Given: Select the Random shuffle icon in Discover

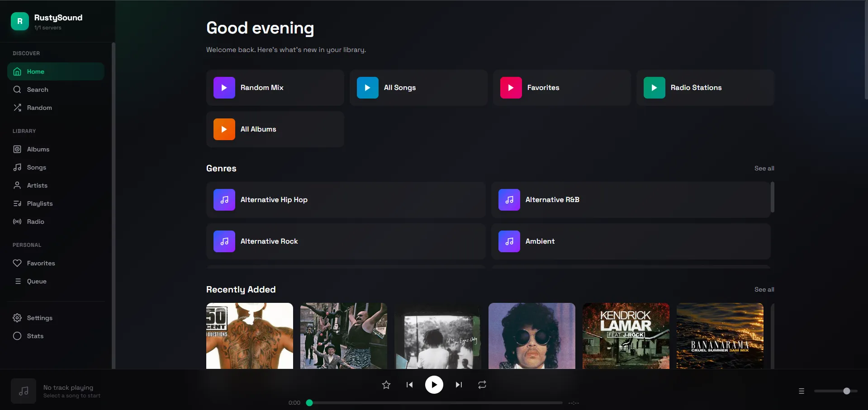Looking at the screenshot, I should click(x=17, y=108).
